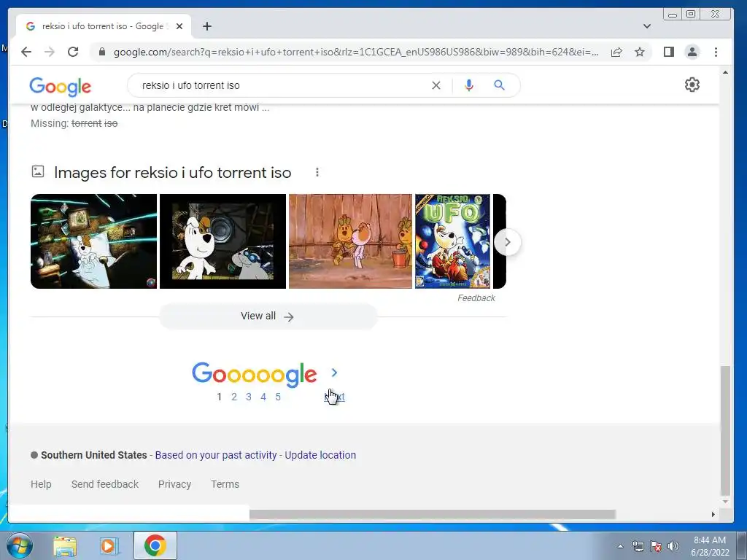This screenshot has width=747, height=560.
Task: Clear the search box with the X icon
Action: point(436,85)
